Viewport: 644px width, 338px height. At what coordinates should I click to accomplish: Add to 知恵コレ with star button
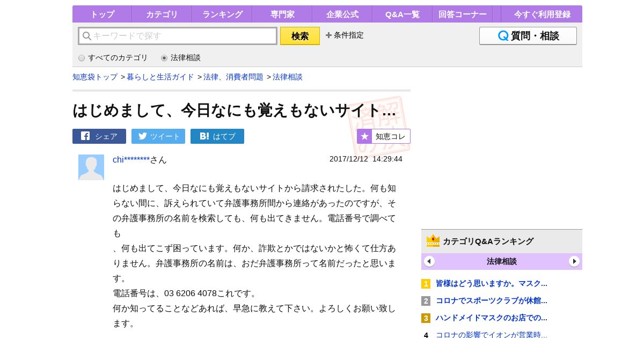(x=384, y=136)
